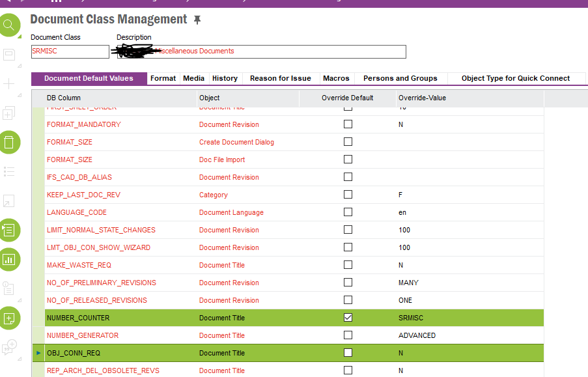
Task: Click the add-comment speech bubble icon
Action: click(x=9, y=347)
